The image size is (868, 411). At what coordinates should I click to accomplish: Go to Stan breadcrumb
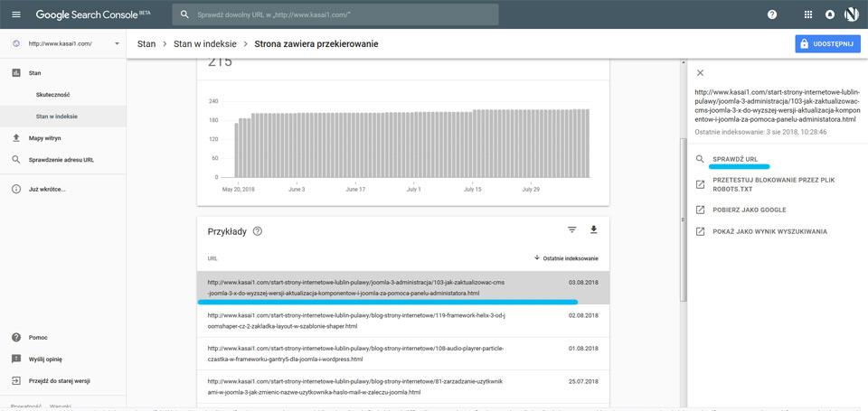[146, 43]
